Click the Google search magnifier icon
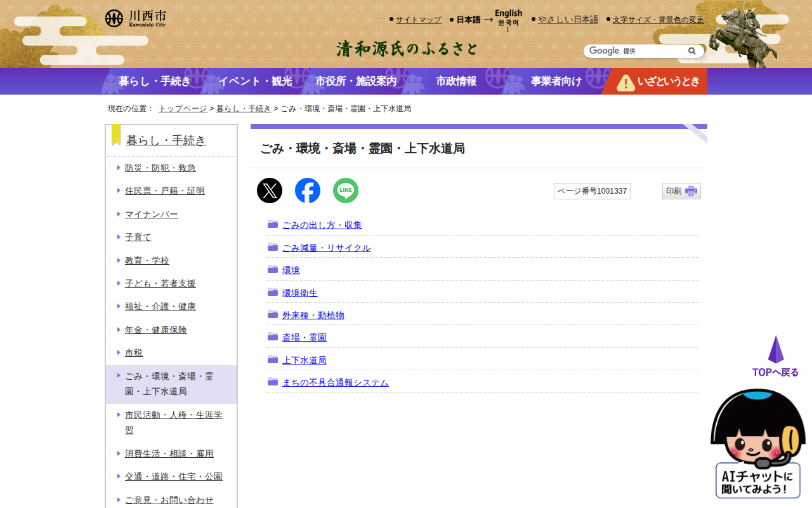 (691, 51)
